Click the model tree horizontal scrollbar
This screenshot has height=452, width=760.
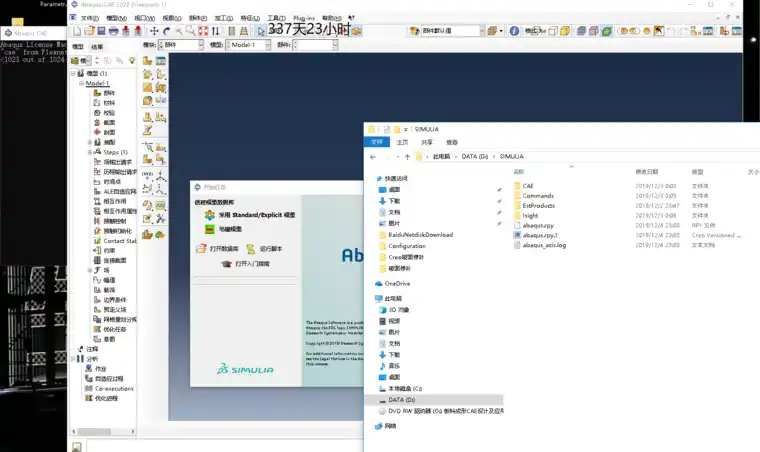103,431
